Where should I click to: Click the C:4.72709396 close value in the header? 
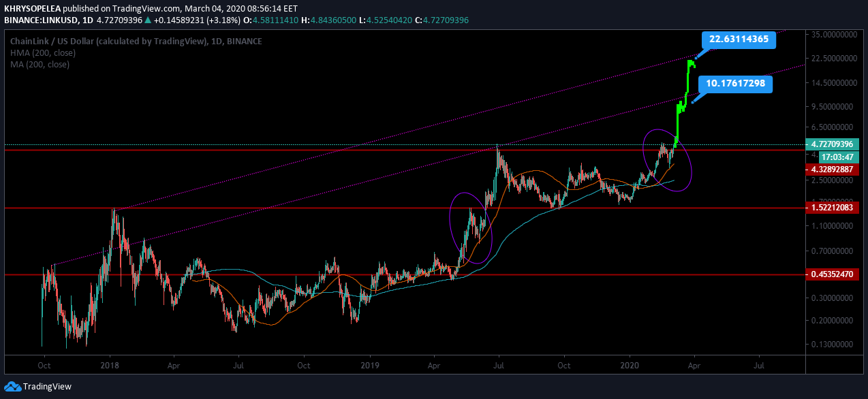443,20
